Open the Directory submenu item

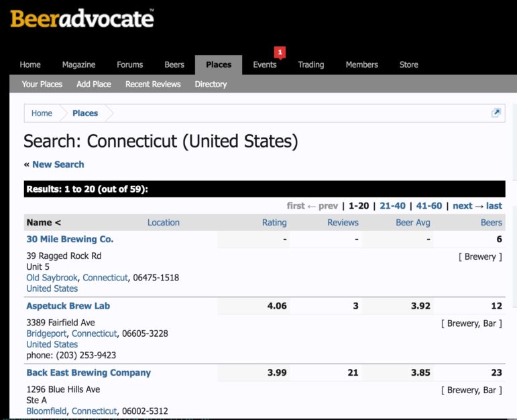pyautogui.click(x=211, y=84)
